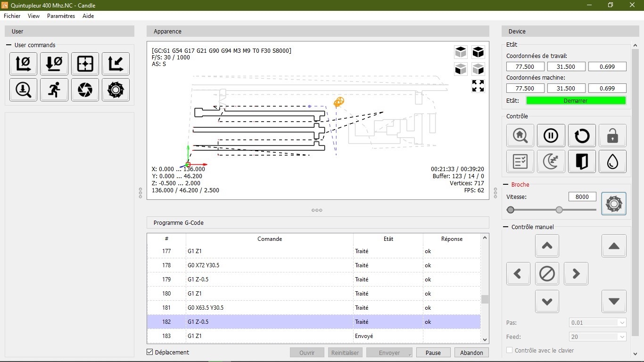The width and height of the screenshot is (644, 362).
Task: Click the Home search control icon
Action: (520, 136)
